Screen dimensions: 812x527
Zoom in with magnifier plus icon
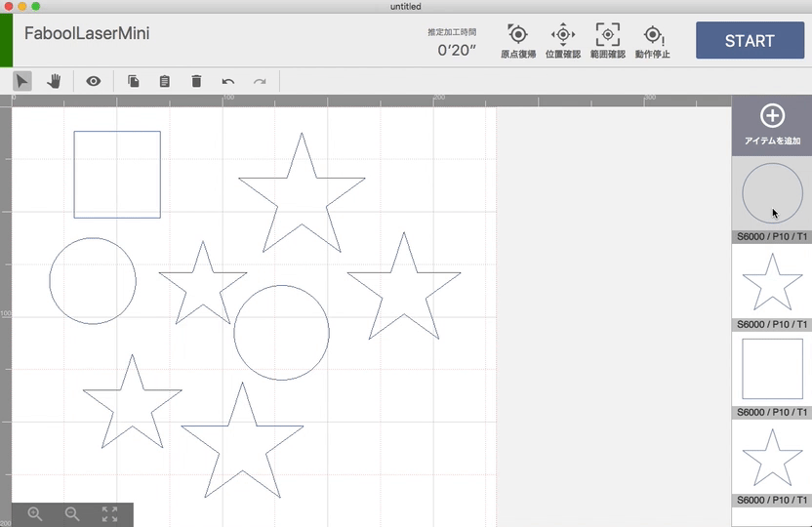[x=35, y=514]
